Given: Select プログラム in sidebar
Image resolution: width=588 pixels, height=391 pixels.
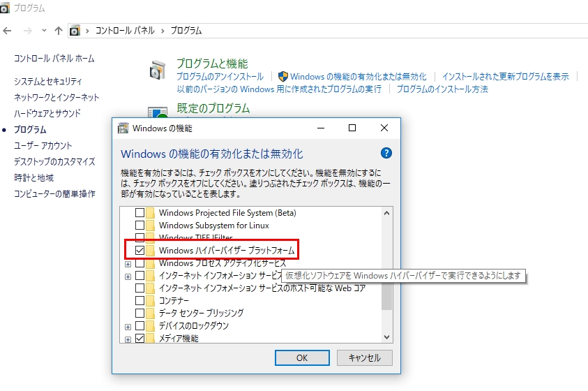Looking at the screenshot, I should (x=30, y=129).
